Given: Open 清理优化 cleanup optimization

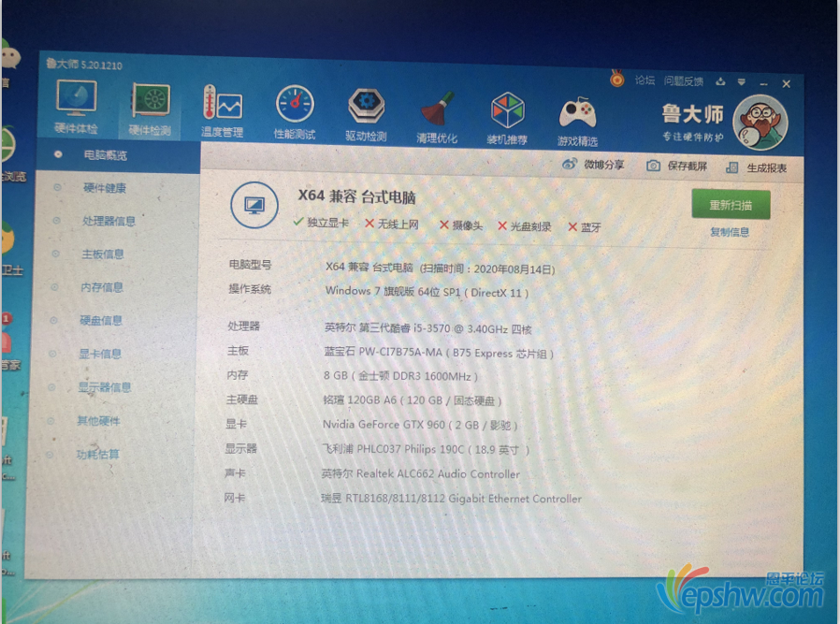Looking at the screenshot, I should [437, 117].
